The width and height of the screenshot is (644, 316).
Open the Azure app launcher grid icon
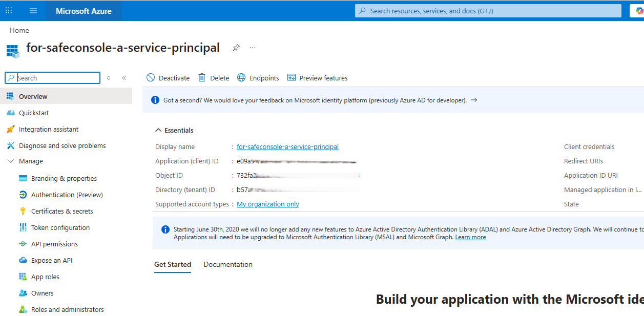9,10
